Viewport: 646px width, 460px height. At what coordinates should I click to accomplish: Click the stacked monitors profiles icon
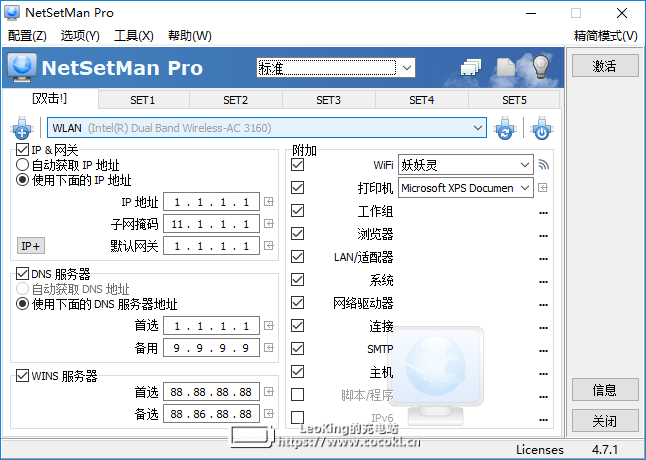470,67
